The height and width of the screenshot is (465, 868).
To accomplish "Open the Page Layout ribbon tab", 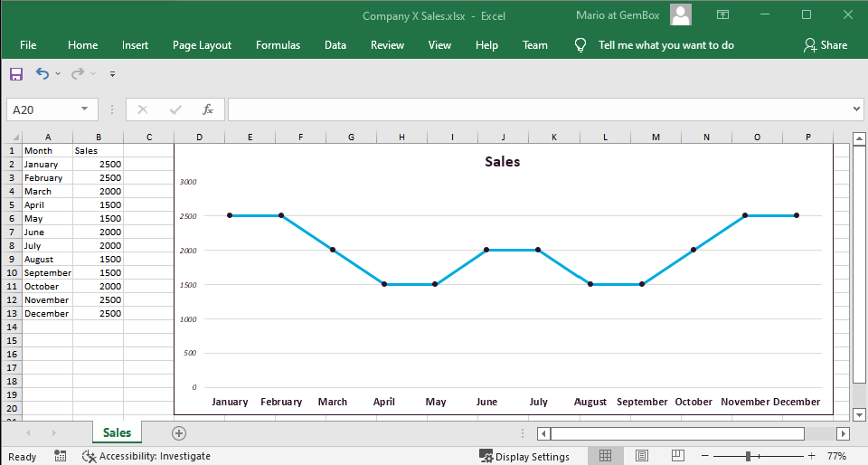I will 202,45.
